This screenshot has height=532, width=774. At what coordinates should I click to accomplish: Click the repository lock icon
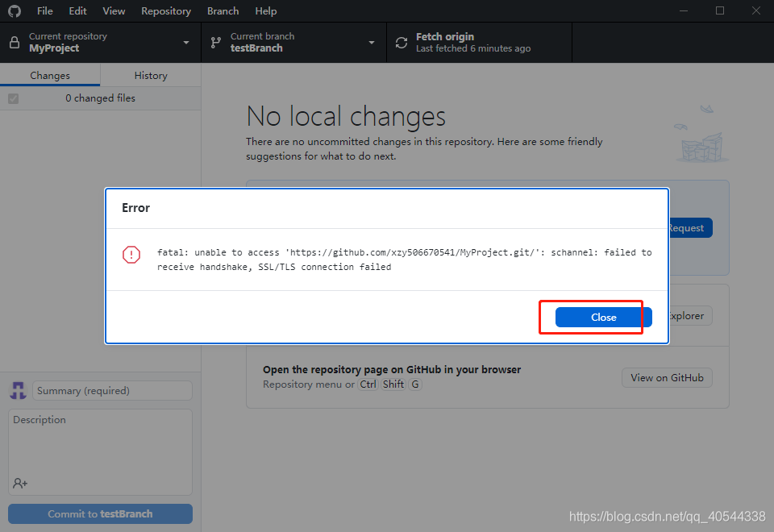tap(15, 43)
